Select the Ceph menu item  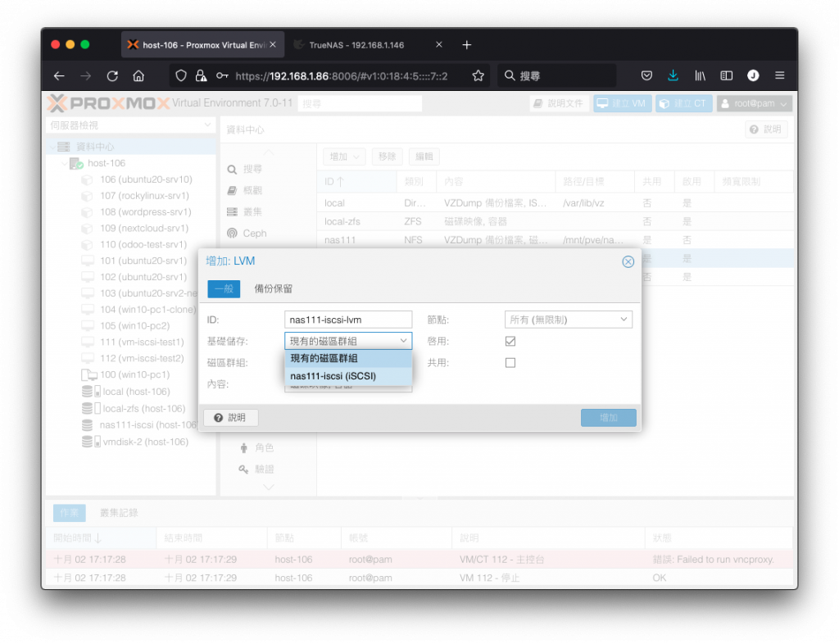[254, 234]
